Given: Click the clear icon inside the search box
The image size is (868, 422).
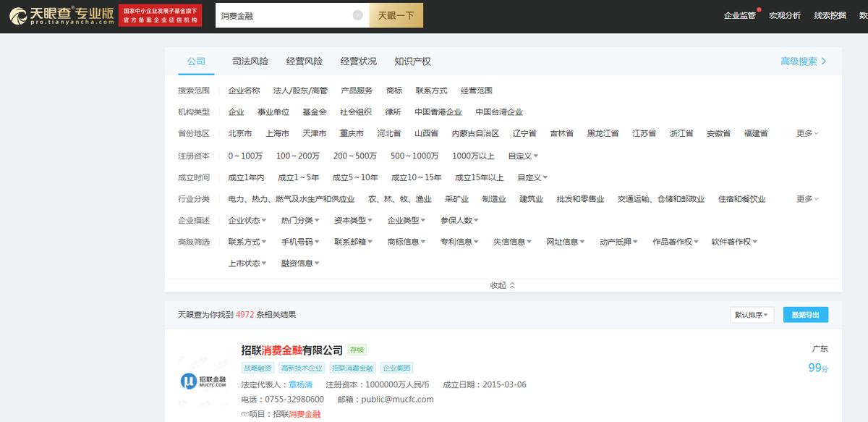Looking at the screenshot, I should 355,15.
